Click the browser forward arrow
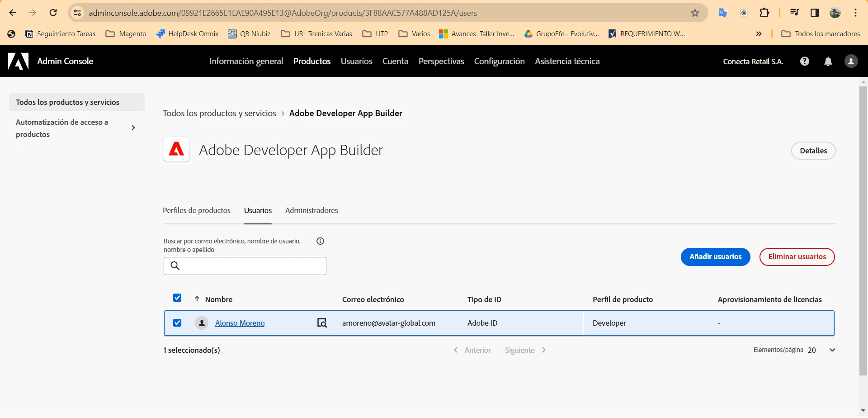 point(33,13)
